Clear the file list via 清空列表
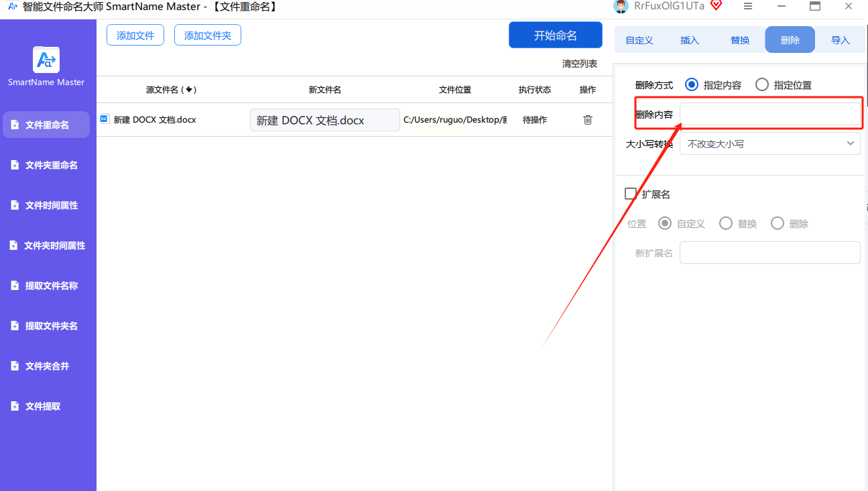This screenshot has width=868, height=491. point(580,64)
